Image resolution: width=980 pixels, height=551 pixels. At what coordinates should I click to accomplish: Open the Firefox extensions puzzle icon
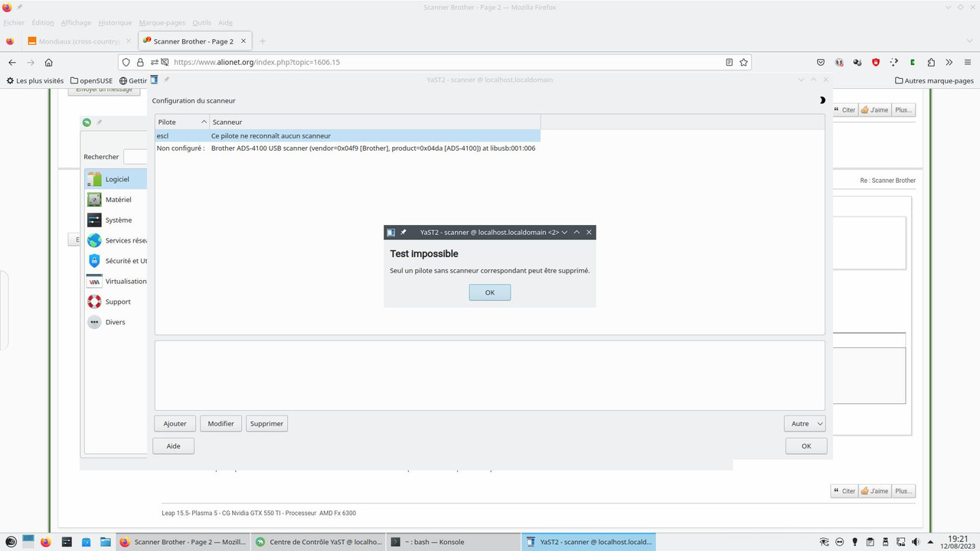(x=931, y=62)
